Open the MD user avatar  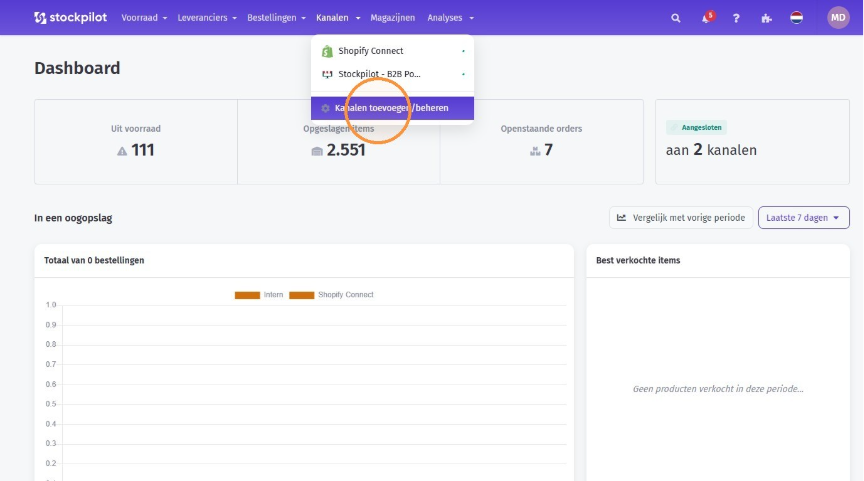(x=838, y=18)
